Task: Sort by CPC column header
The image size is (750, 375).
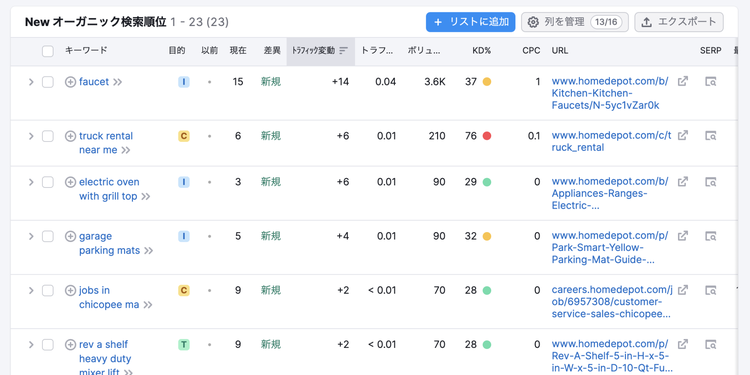Action: (531, 51)
